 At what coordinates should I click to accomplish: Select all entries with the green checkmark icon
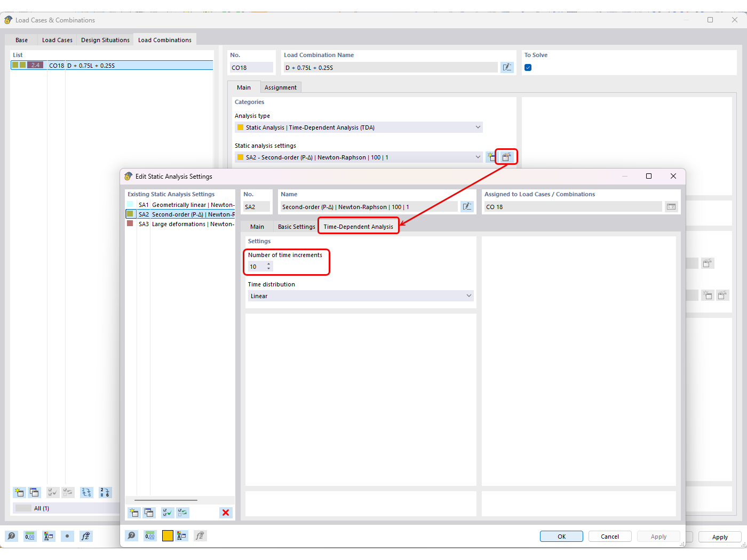pyautogui.click(x=166, y=513)
